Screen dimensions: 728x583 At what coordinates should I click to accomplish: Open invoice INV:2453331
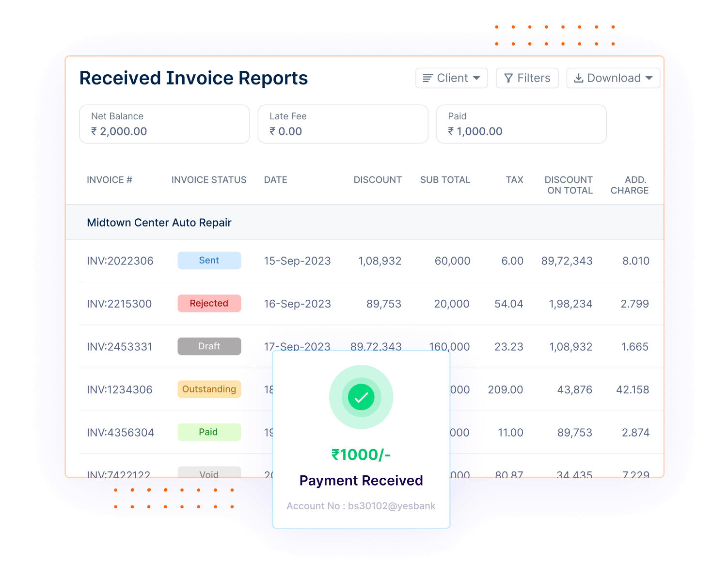point(120,347)
